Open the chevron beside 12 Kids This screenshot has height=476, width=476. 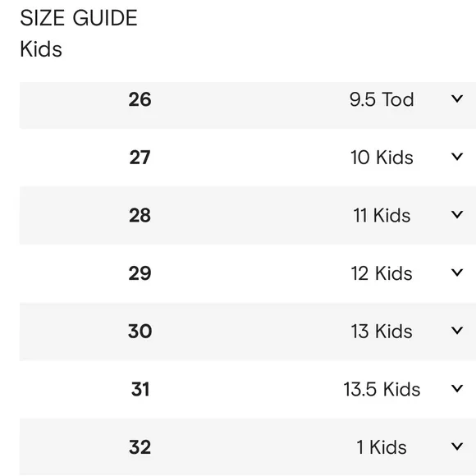click(x=457, y=272)
